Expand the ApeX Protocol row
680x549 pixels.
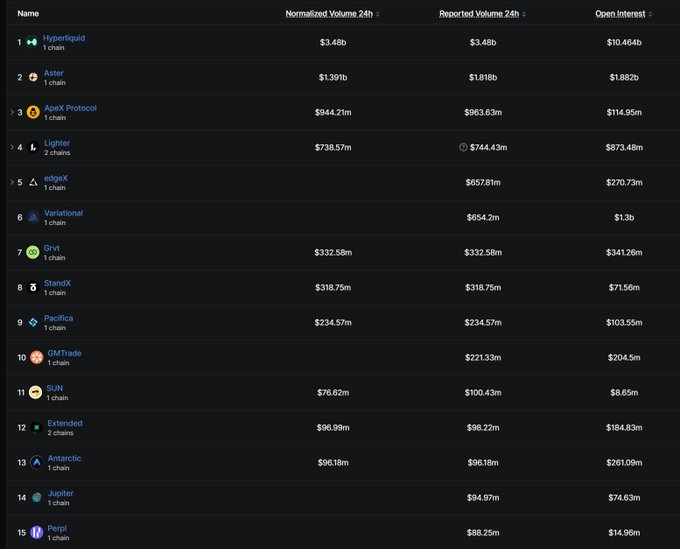12,112
